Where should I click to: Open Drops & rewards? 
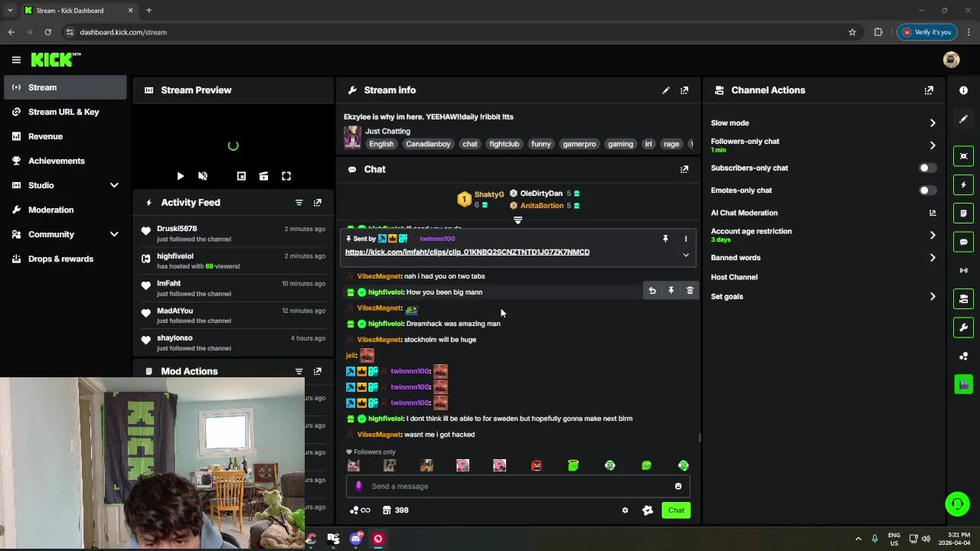click(65, 259)
